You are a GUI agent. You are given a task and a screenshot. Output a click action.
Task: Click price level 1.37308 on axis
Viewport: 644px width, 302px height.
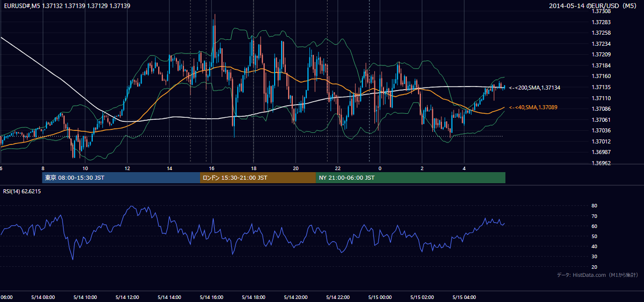tap(601, 11)
